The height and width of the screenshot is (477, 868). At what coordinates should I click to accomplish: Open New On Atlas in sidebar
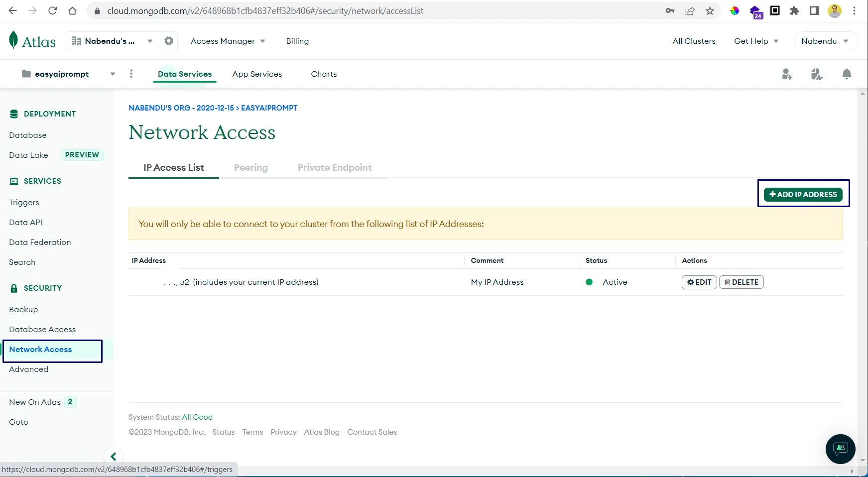35,402
